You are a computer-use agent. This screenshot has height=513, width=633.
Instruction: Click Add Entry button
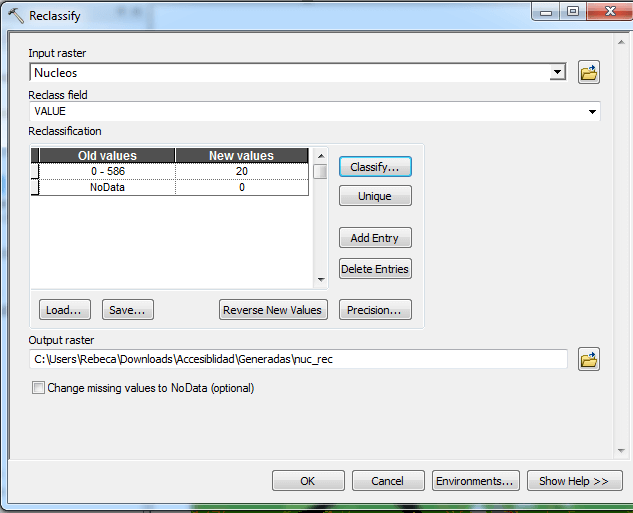375,239
